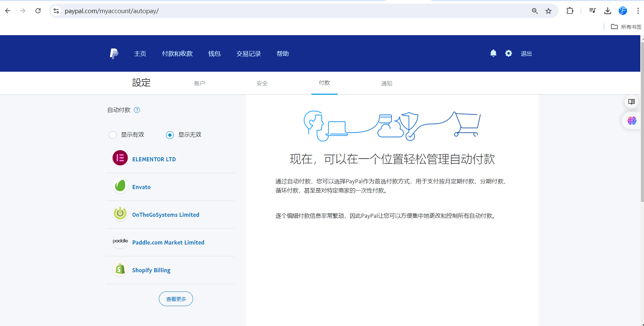Viewport: 644px width, 326px height.
Task: Click the 設定 page heading
Action: click(141, 83)
